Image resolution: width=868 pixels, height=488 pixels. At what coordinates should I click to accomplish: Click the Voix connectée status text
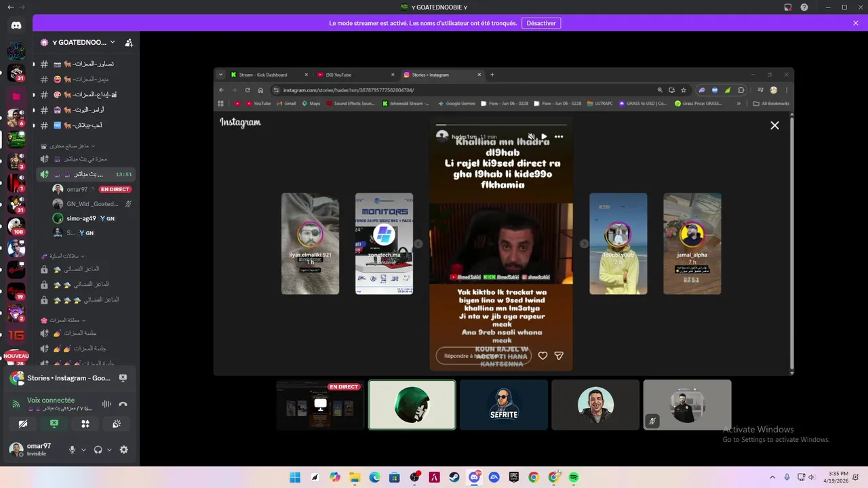51,401
